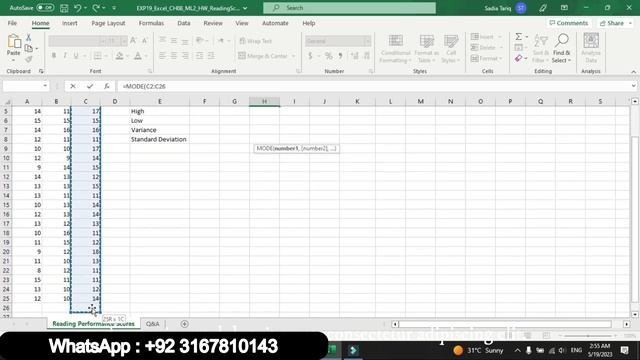Click the Accounting Number Format dollar icon
The height and width of the screenshot is (360, 640).
click(310, 56)
